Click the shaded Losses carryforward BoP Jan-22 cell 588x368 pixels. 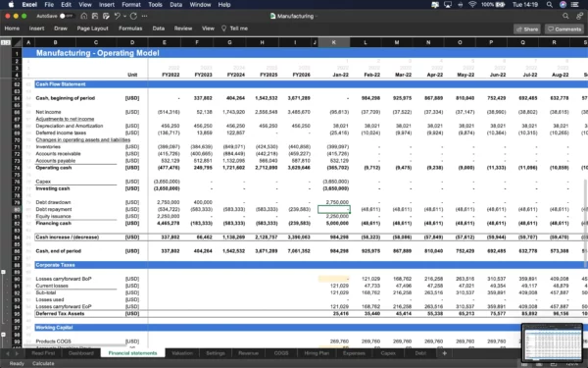click(334, 279)
